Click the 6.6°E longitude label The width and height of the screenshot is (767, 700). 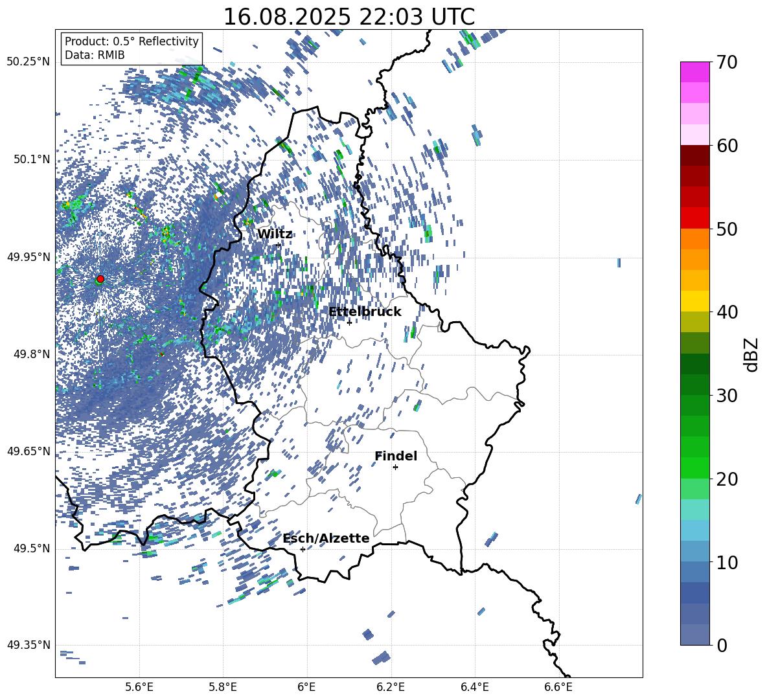tap(558, 687)
